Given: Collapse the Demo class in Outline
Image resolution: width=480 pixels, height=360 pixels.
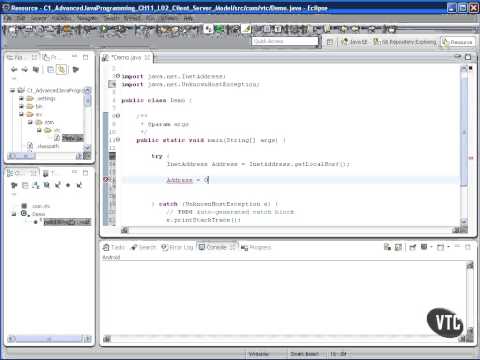Looking at the screenshot, I should coord(14,214).
